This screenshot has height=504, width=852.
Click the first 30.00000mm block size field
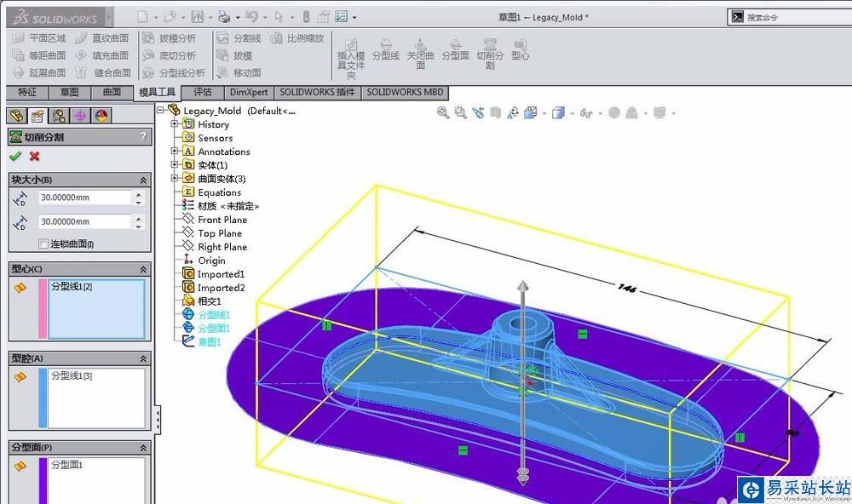pos(84,198)
